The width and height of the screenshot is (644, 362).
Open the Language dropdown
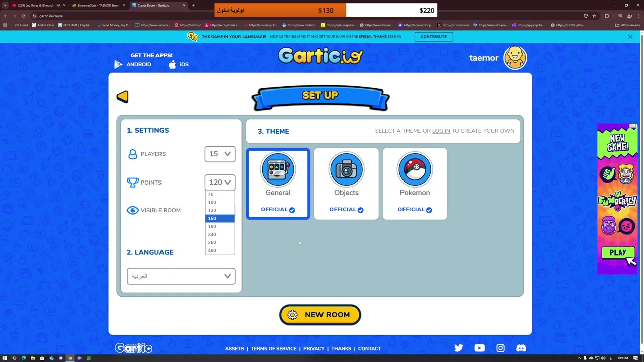(x=181, y=276)
